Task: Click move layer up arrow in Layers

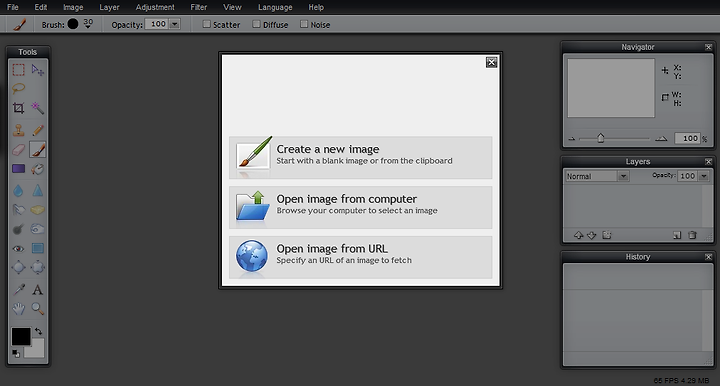Action: (578, 235)
